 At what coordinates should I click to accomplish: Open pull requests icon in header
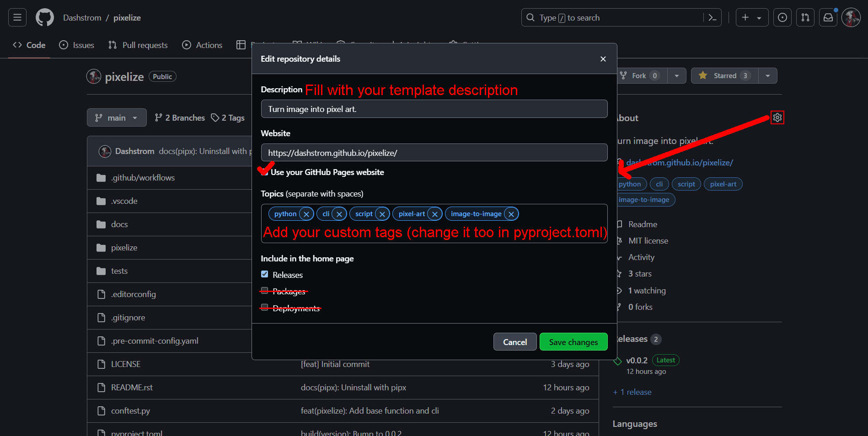805,17
